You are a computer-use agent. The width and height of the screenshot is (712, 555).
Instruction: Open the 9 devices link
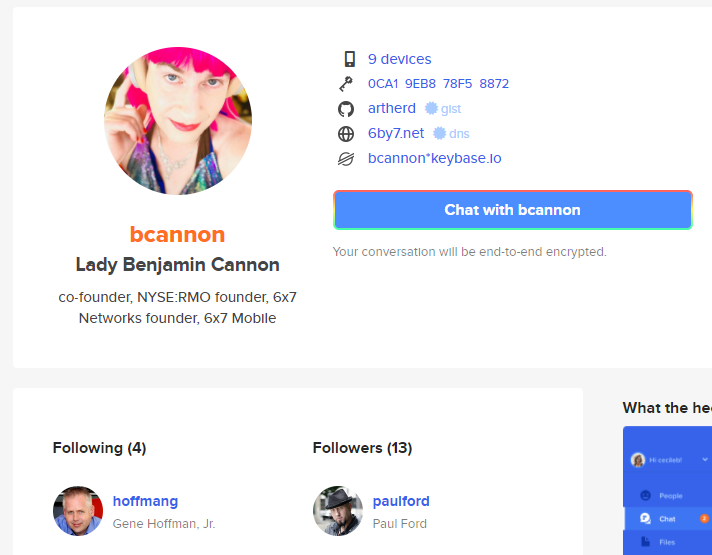click(x=400, y=59)
